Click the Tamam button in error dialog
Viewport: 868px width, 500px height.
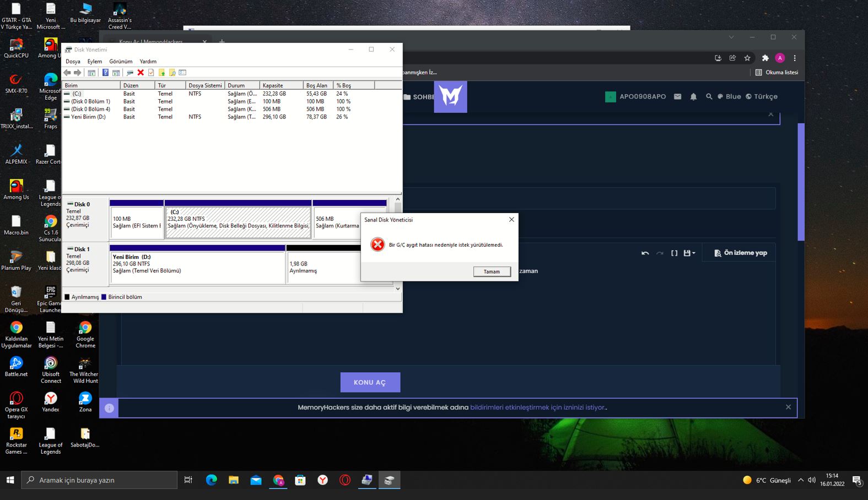pos(492,271)
